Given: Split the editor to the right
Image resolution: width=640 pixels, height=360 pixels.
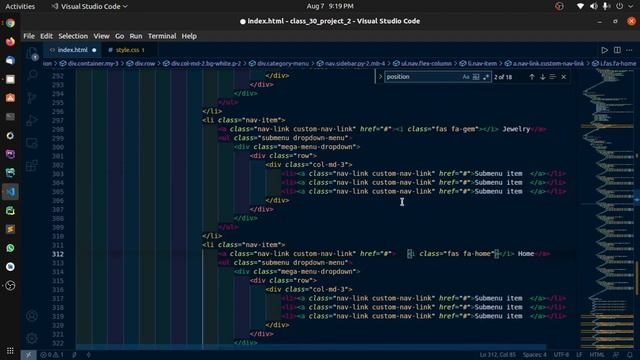Looking at the screenshot, I should 617,50.
